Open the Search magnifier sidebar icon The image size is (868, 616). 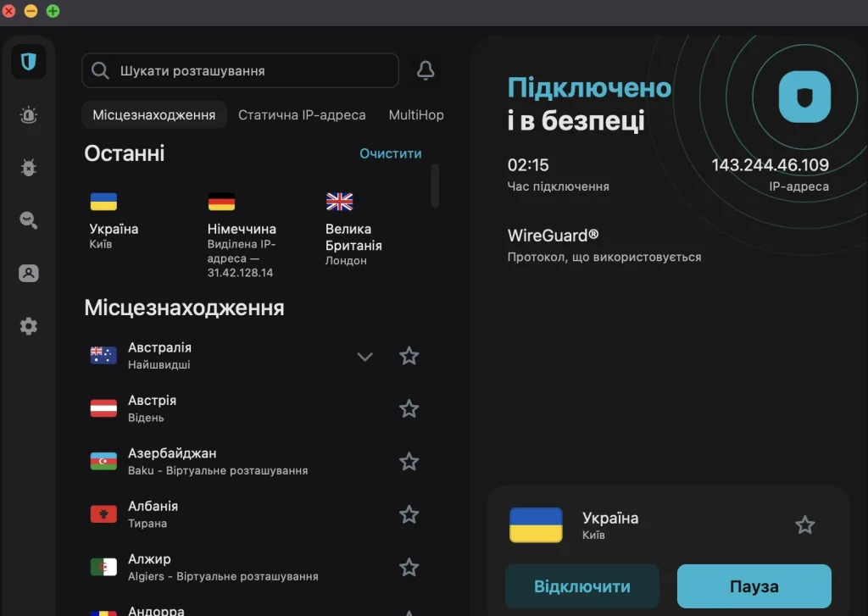28,220
